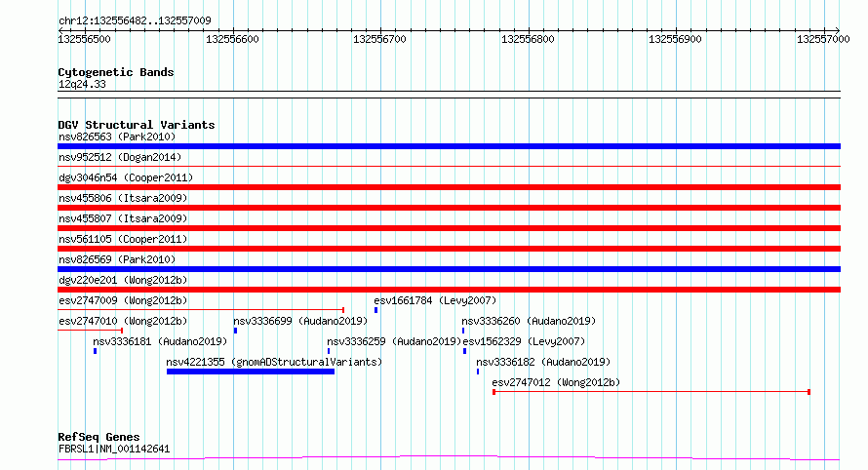Select the esv2747010 (Wong2012b) short red line
Viewport: 868px width, 470px height.
pyautogui.click(x=91, y=331)
